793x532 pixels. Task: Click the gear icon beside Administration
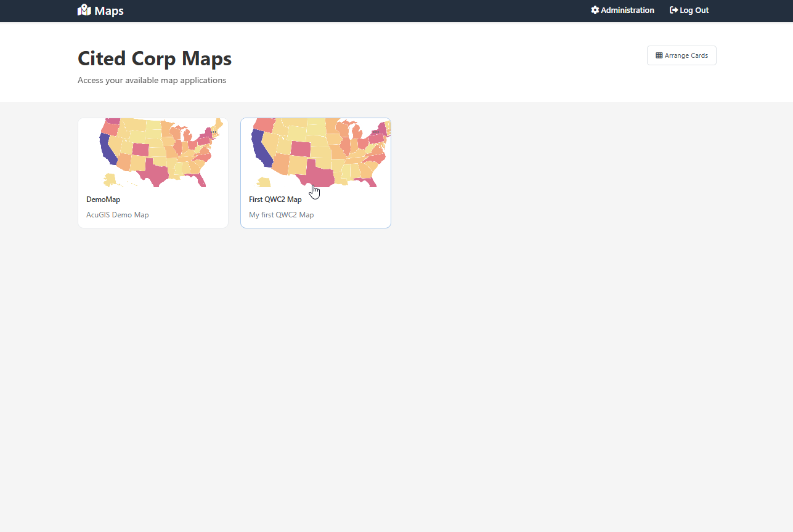click(595, 10)
